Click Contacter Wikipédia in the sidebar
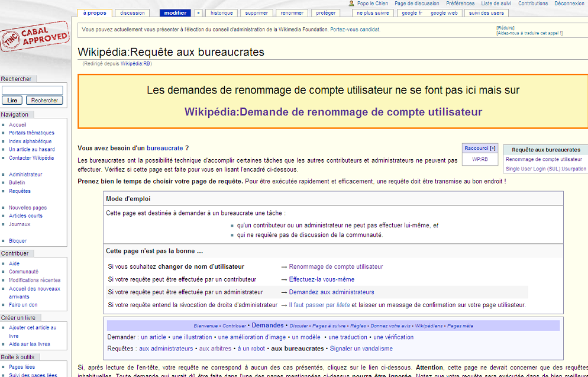The image size is (588, 377). point(31,158)
